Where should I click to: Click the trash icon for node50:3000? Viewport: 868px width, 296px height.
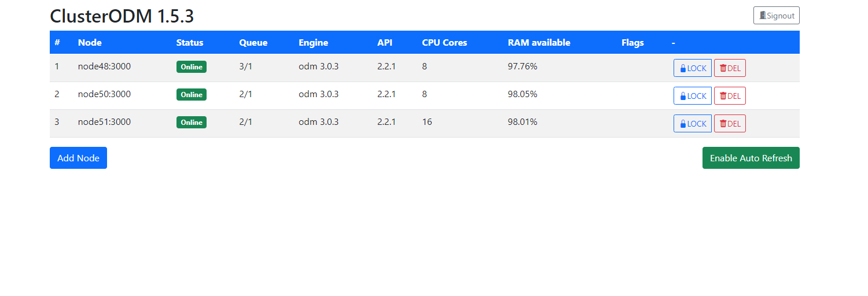tap(723, 96)
